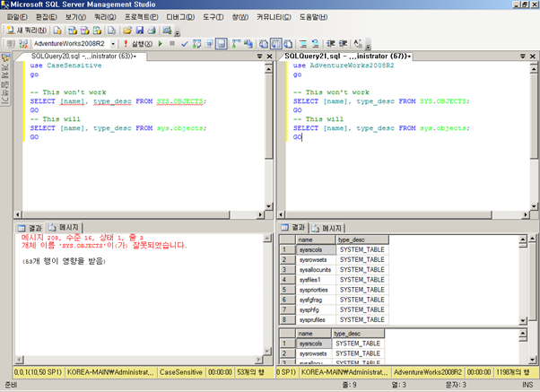Save the query with the floppy disk icon
The height and width of the screenshot is (392, 540).
[139, 30]
